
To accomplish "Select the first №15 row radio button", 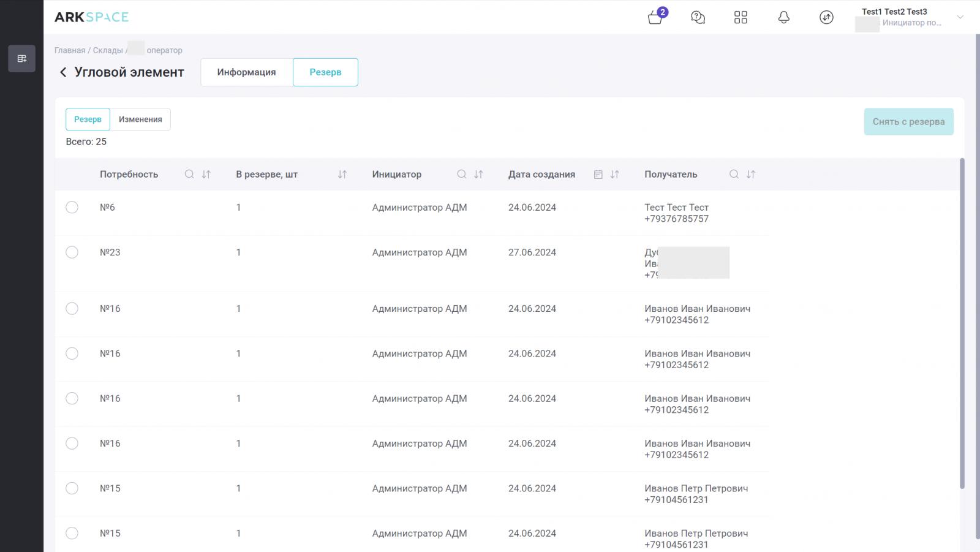I will 72,488.
